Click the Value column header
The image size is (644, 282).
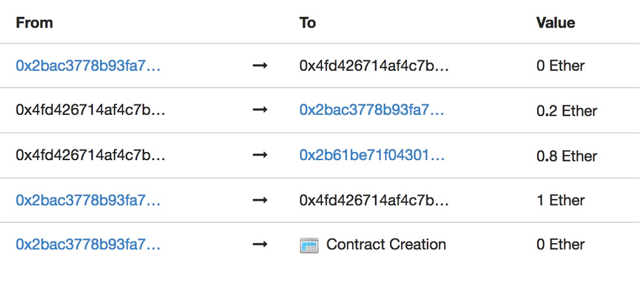click(555, 23)
